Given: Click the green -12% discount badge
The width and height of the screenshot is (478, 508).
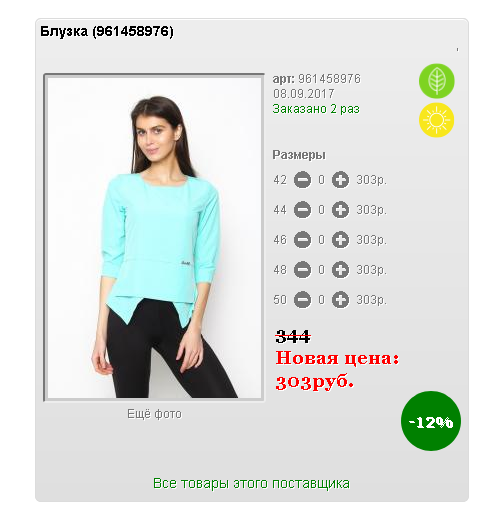Looking at the screenshot, I should click(x=431, y=421).
